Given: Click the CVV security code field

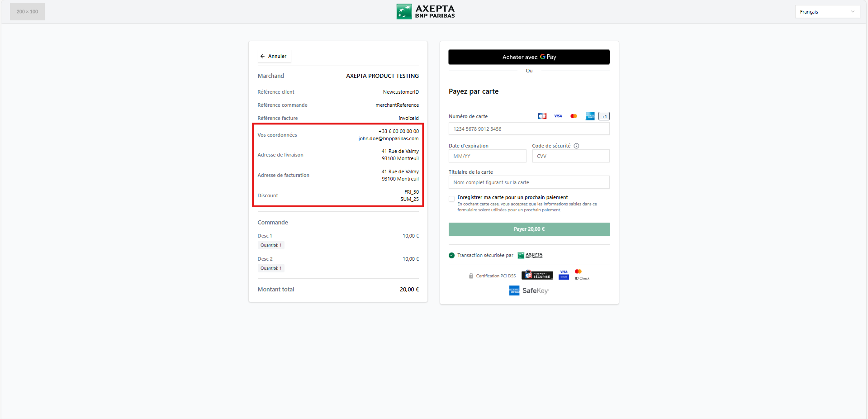Looking at the screenshot, I should click(x=570, y=156).
